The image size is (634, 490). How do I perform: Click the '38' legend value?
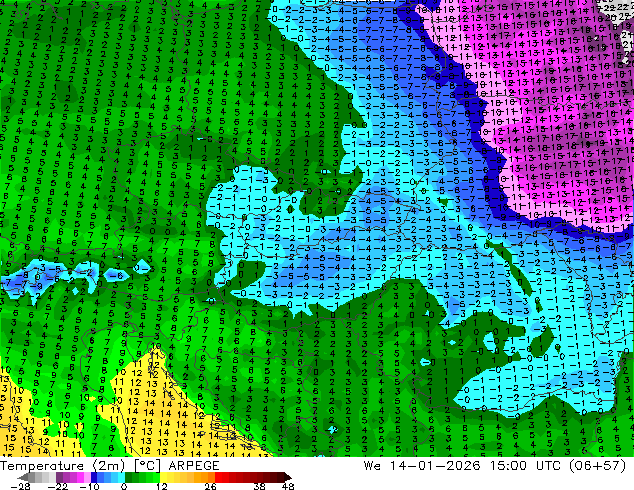[260, 486]
